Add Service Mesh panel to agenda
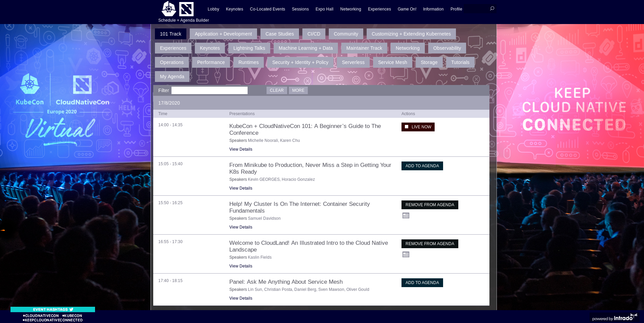This screenshot has width=644, height=323. [x=422, y=283]
